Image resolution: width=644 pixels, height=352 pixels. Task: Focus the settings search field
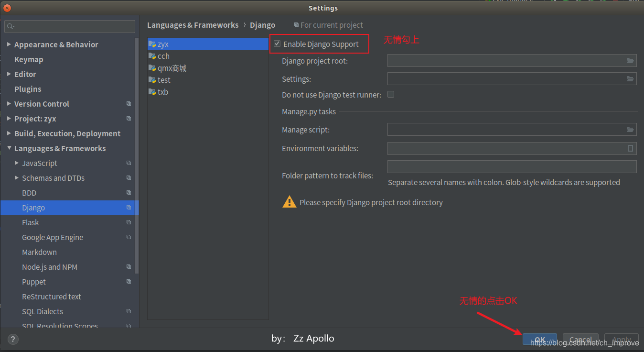click(x=70, y=26)
